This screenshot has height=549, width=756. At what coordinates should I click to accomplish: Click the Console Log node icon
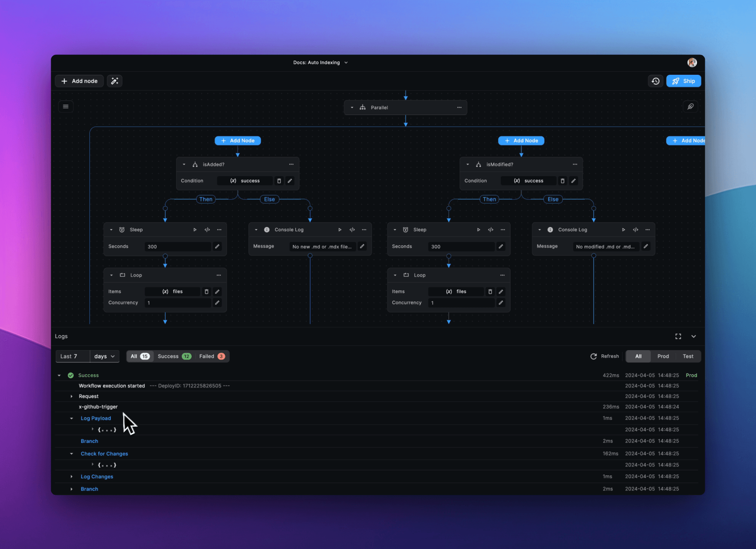[266, 229]
